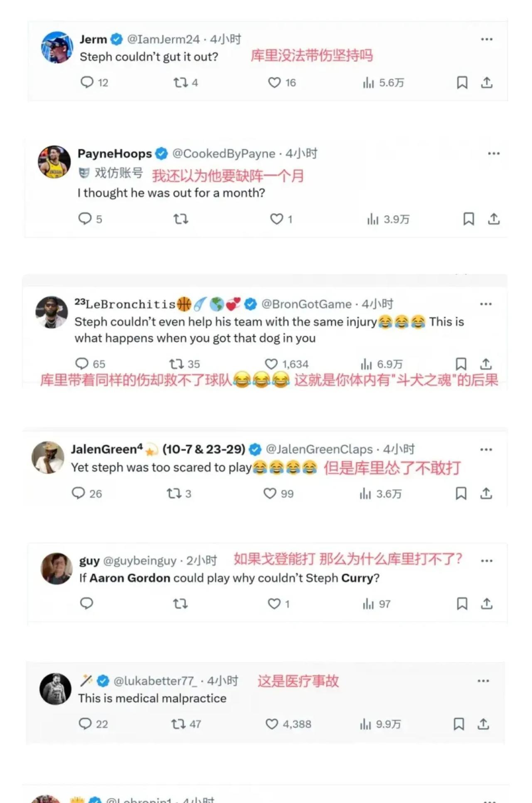Screen dimensions: 532x803
Task: Open replies on JalenGreen tweet with 26 comments
Action: click(87, 493)
